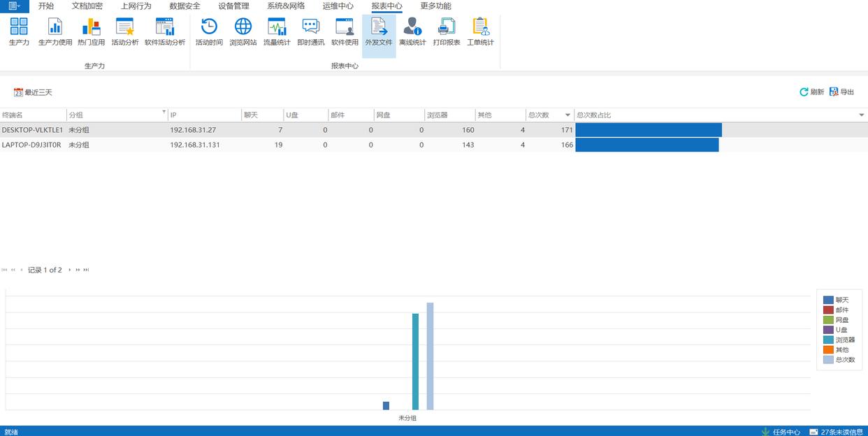Expand the column chooser arrow at table right
Image resolution: width=868 pixels, height=436 pixels.
[x=861, y=115]
